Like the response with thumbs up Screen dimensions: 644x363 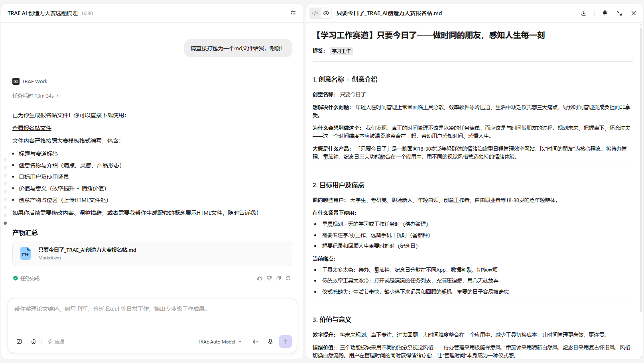[x=260, y=278]
